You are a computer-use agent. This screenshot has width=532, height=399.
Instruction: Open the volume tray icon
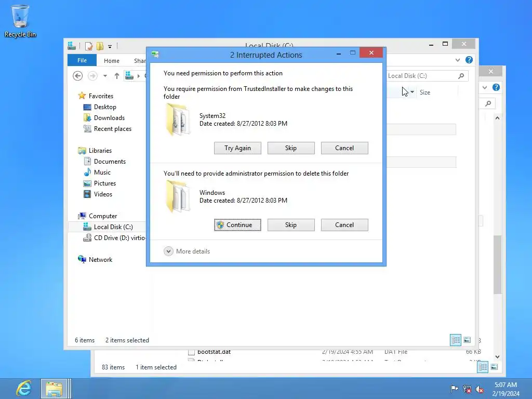tap(480, 389)
